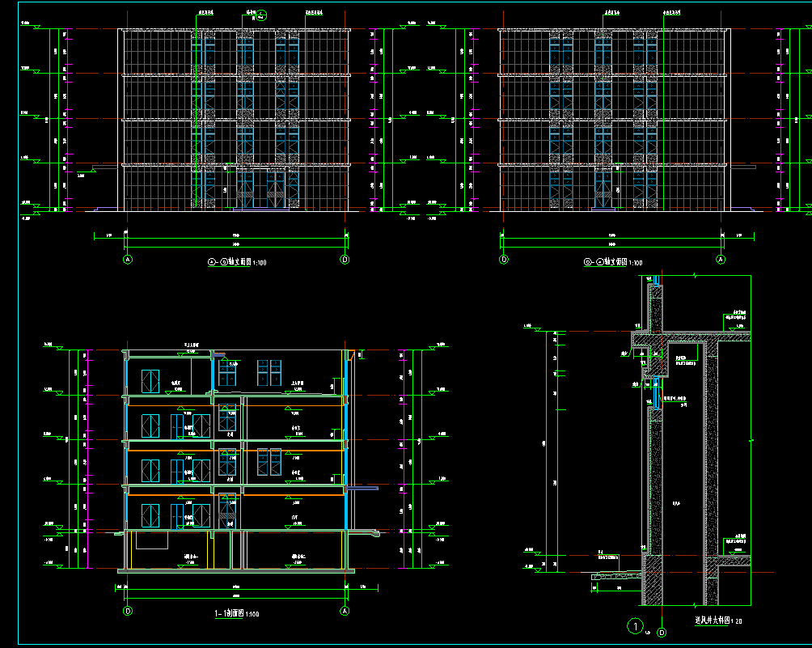Image resolution: width=812 pixels, height=648 pixels.
Task: Select axis bubble D below the wall detail
Action: click(662, 632)
